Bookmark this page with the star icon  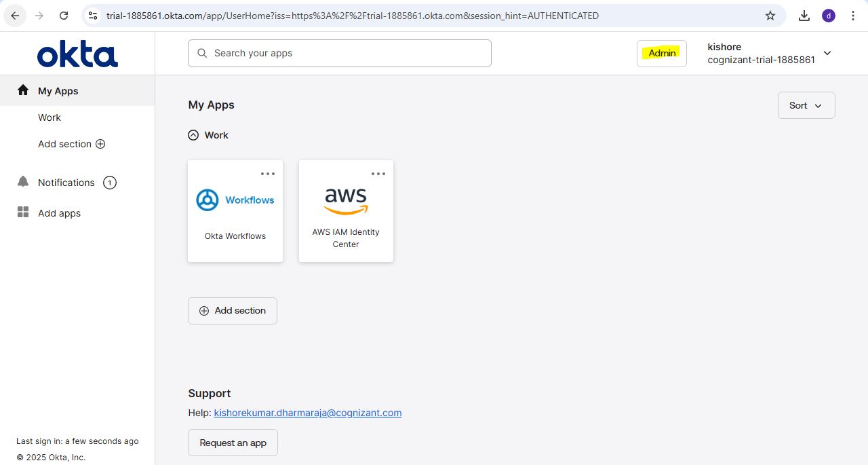tap(770, 16)
